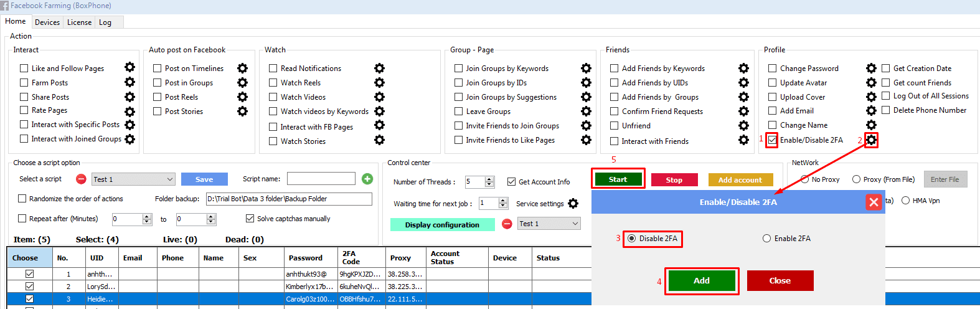
Task: Click Add in the 2FA dialog
Action: [x=702, y=280]
